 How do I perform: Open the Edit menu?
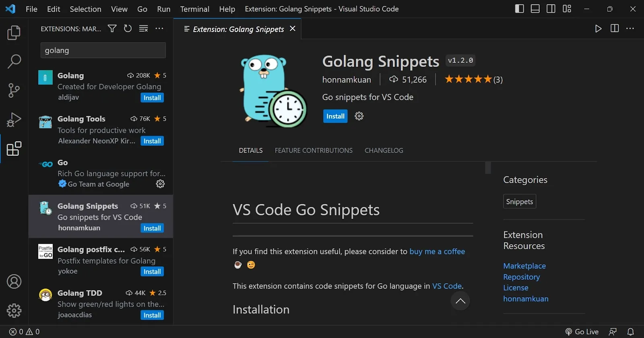(x=54, y=9)
